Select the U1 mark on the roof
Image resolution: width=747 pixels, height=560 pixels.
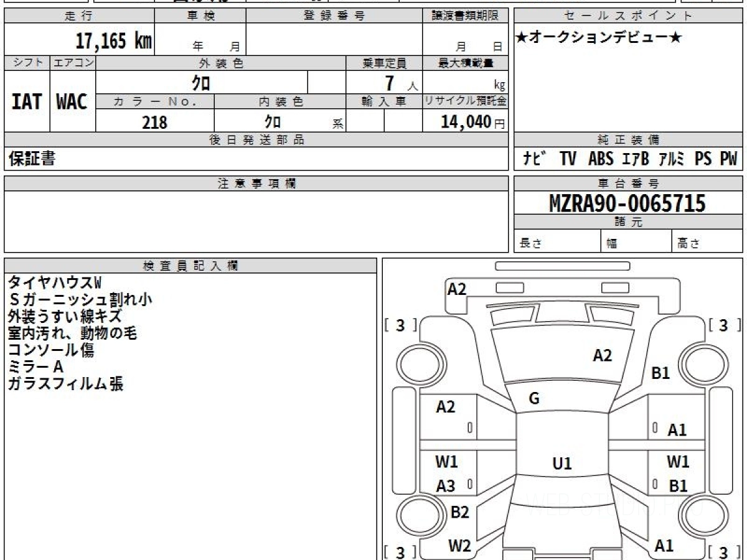click(x=562, y=464)
